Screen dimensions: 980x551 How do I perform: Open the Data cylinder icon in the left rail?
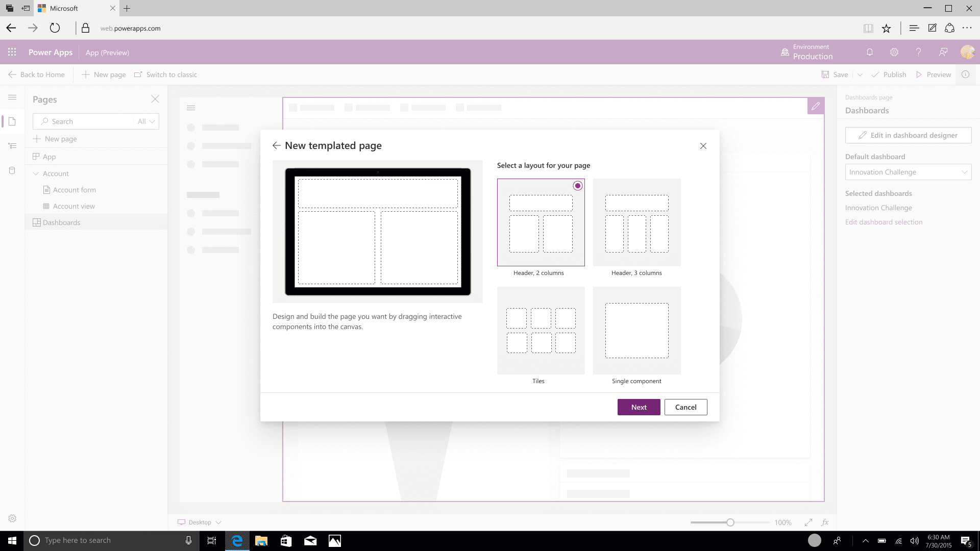[x=12, y=170]
